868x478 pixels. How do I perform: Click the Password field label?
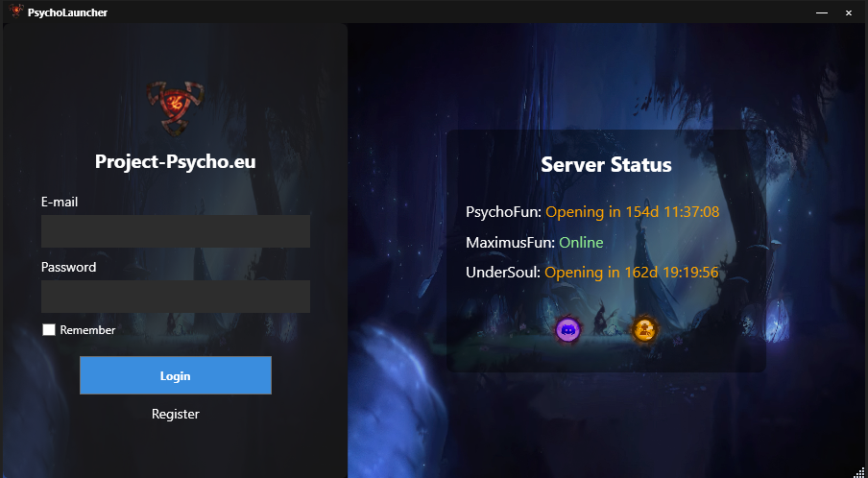pyautogui.click(x=68, y=267)
